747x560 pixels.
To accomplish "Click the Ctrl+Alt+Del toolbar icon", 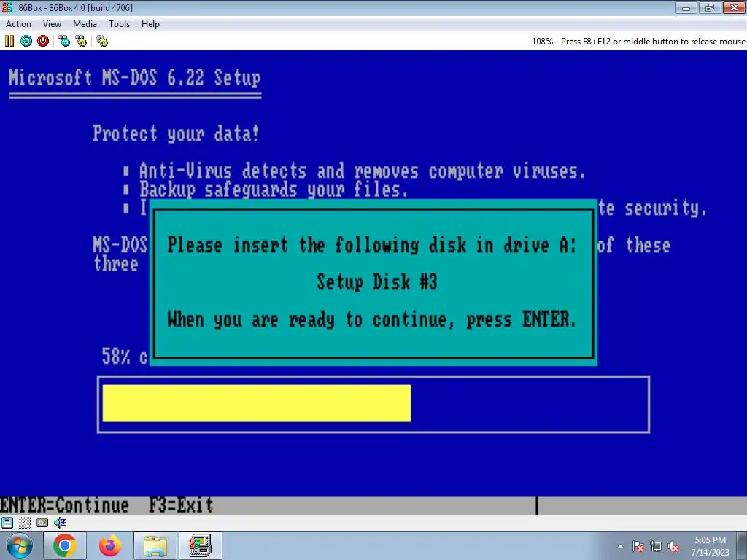I will [64, 41].
